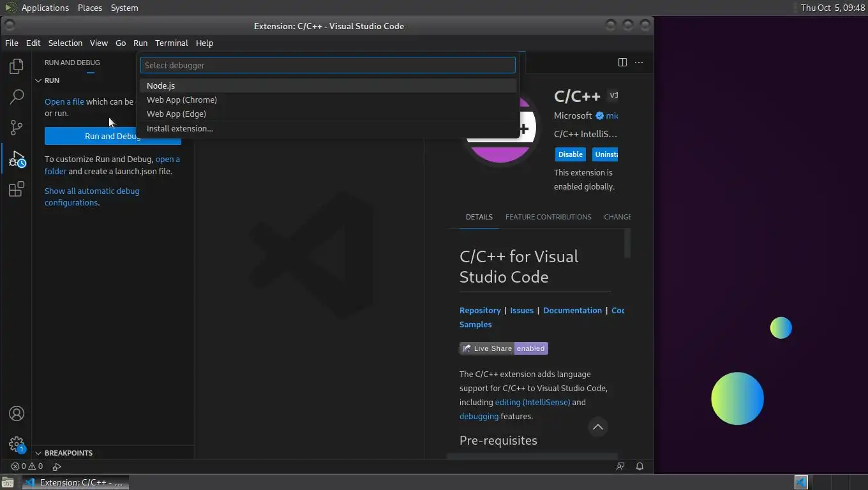The width and height of the screenshot is (868, 490).
Task: Open the Search view in activity bar
Action: [x=17, y=97]
